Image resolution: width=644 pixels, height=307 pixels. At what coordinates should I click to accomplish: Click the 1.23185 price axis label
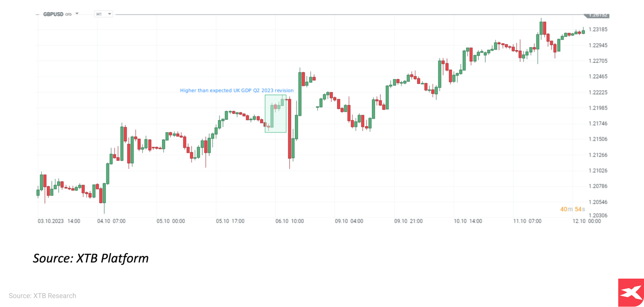[598, 30]
